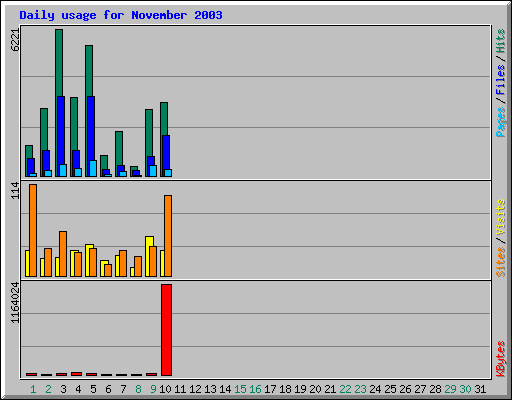This screenshot has height=400, width=512.
Task: Click the yellow Sites bar for day 9
Action: [148, 256]
